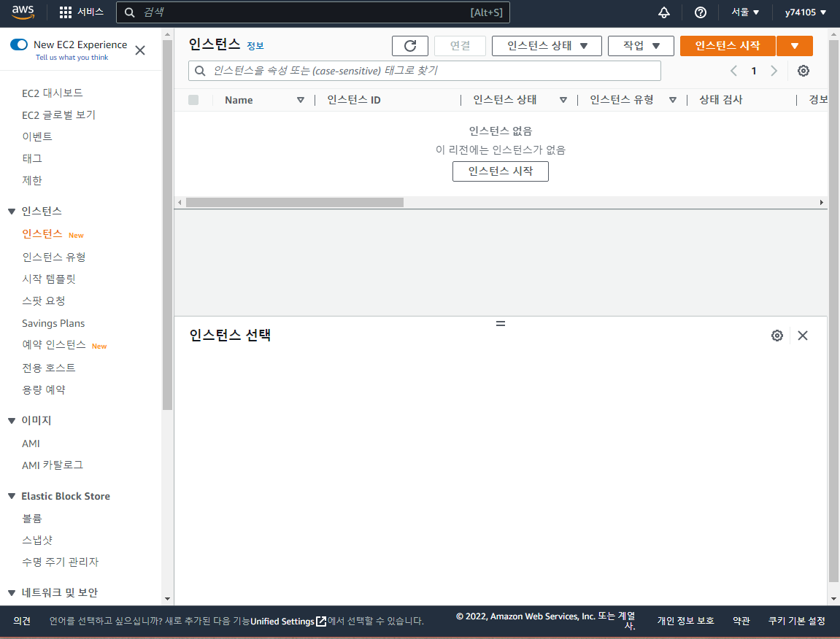Screen dimensions: 840x639
Task: Click the 연결 connect button
Action: click(x=461, y=46)
